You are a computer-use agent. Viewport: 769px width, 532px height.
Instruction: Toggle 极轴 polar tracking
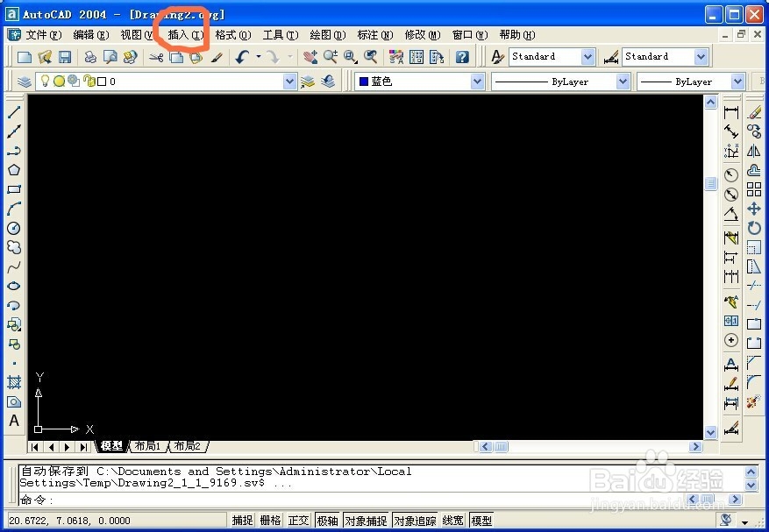click(x=327, y=521)
